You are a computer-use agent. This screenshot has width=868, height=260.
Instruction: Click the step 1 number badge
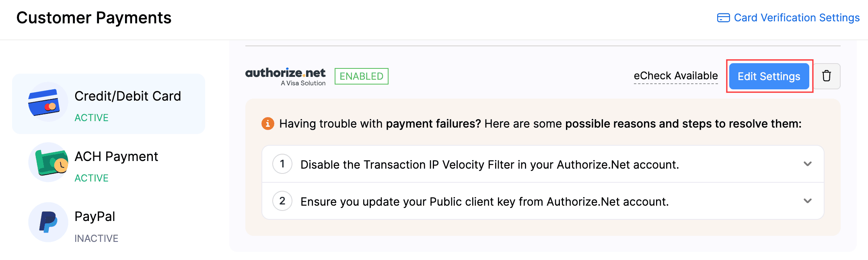[x=282, y=164]
